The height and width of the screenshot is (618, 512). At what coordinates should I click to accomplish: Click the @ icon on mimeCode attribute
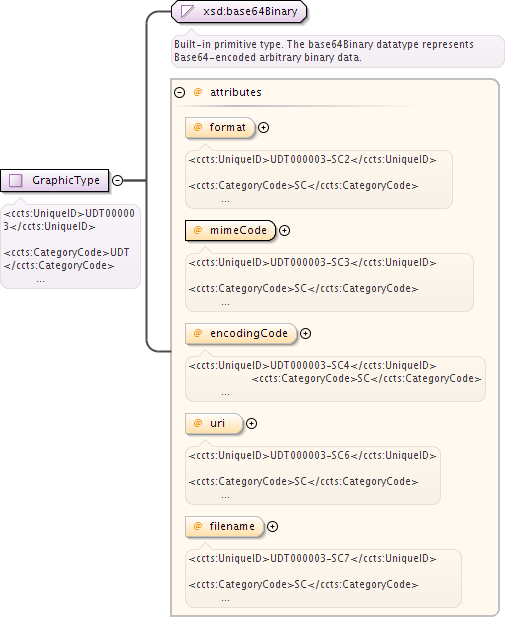click(x=198, y=230)
